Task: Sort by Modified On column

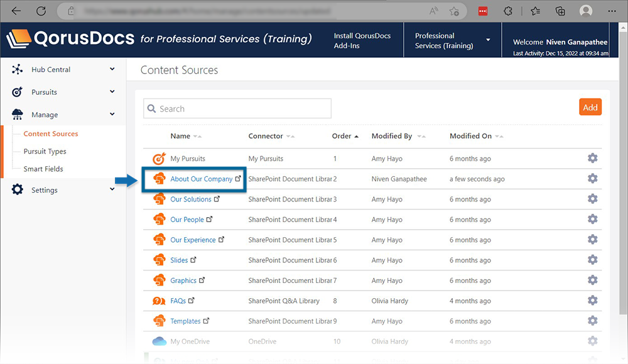Action: pyautogui.click(x=476, y=136)
